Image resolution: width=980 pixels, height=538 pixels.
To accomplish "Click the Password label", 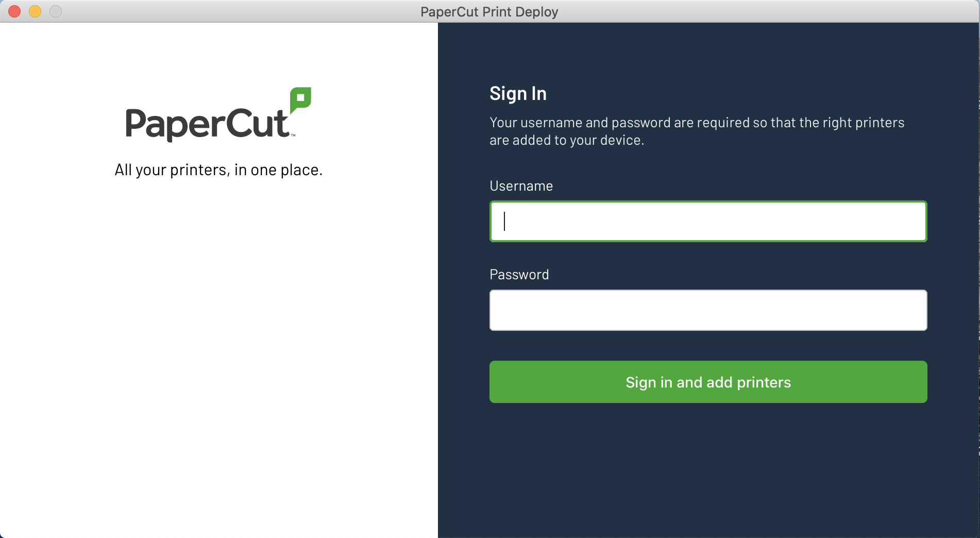I will coord(519,275).
